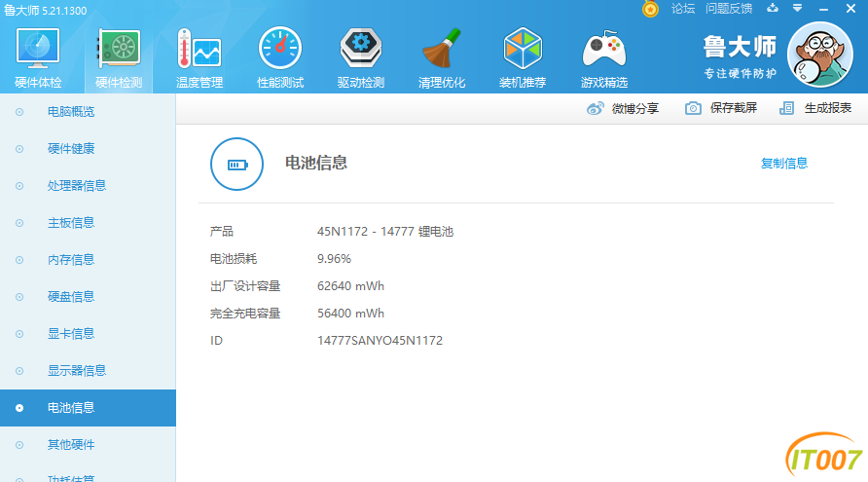Click the Weibo logo icon
The width and height of the screenshot is (868, 482).
coord(596,109)
